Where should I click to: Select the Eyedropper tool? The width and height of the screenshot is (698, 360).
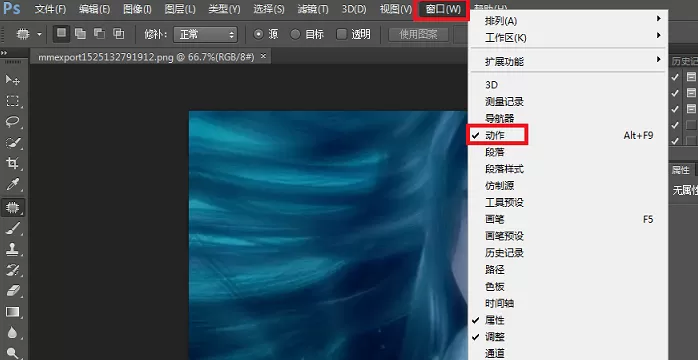[x=12, y=185]
